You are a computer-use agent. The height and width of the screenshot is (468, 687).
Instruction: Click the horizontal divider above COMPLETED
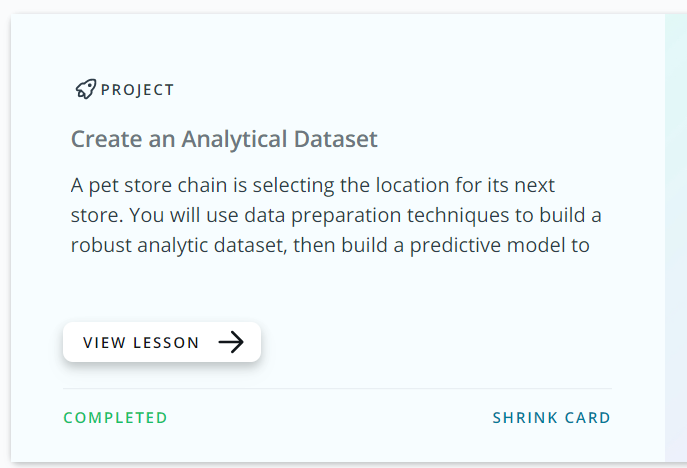coord(337,388)
